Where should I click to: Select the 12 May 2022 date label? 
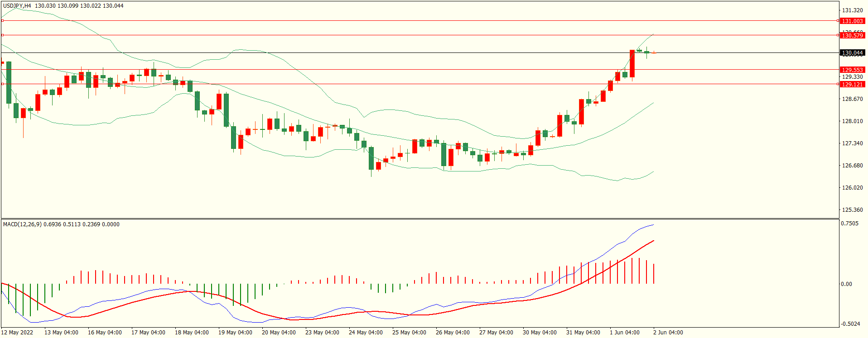[17, 332]
